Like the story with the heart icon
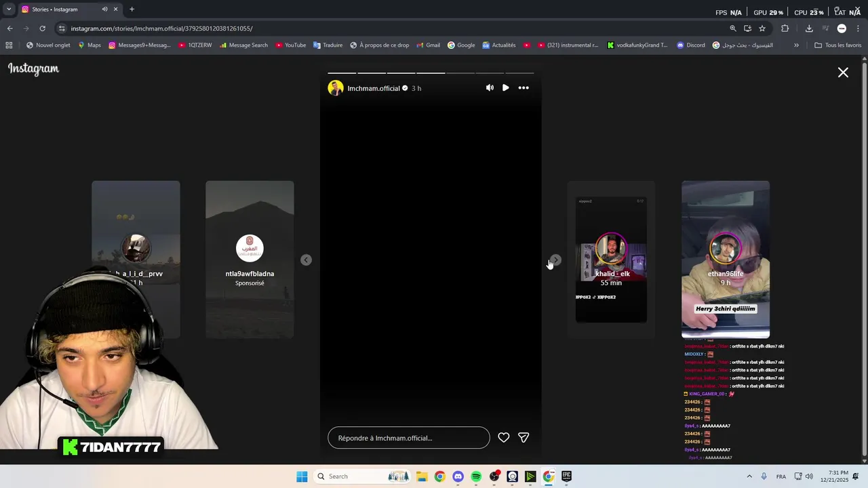This screenshot has height=488, width=868. click(x=504, y=438)
